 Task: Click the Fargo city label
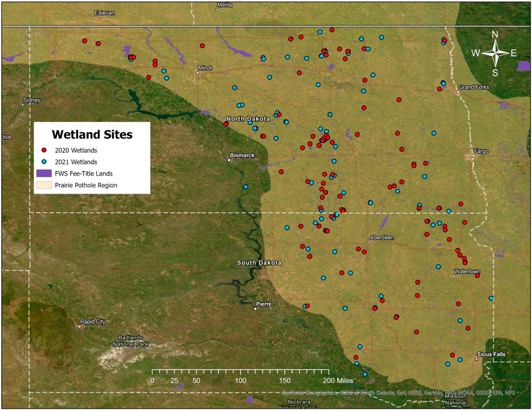481,151
